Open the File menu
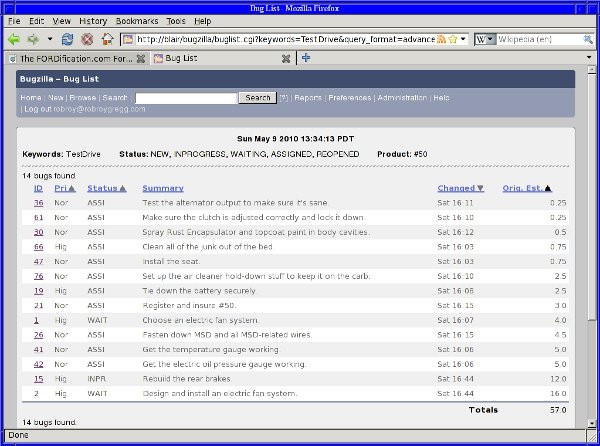This screenshot has height=446, width=600. tap(14, 21)
